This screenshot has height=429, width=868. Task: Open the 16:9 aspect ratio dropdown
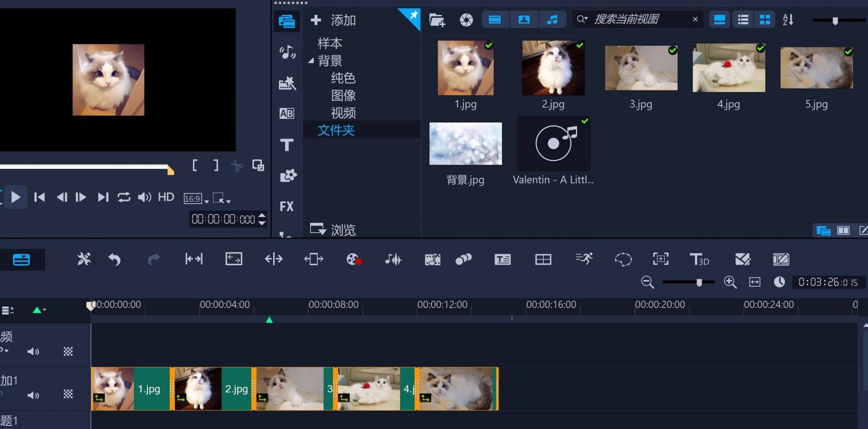(196, 199)
